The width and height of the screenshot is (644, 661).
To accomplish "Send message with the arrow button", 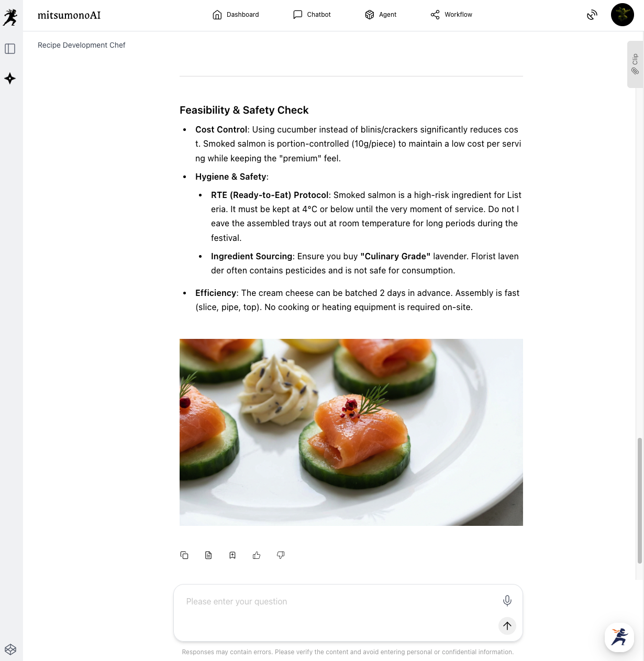I will coord(507,625).
